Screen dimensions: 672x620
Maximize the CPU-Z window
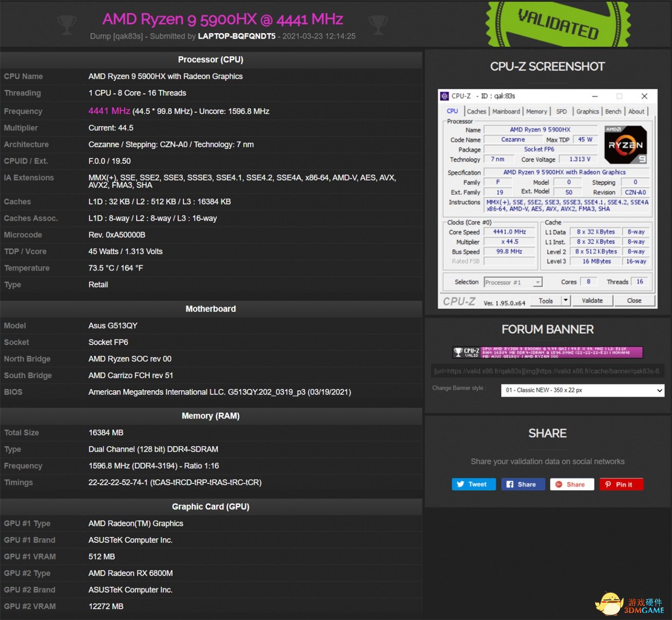(x=619, y=96)
